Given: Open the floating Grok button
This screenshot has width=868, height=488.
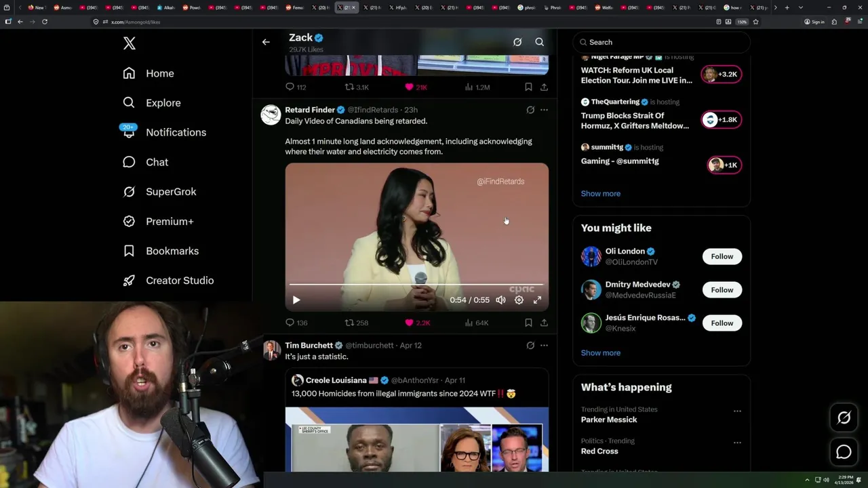Looking at the screenshot, I should point(844,418).
